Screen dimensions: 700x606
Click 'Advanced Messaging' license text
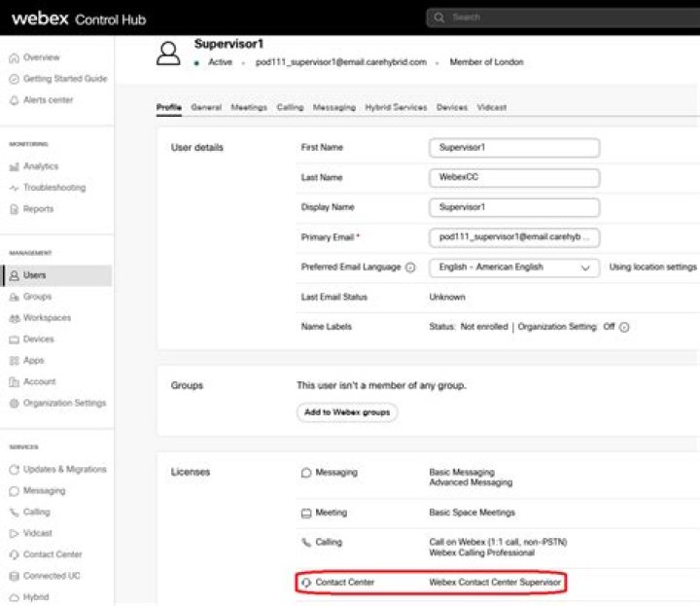point(471,482)
